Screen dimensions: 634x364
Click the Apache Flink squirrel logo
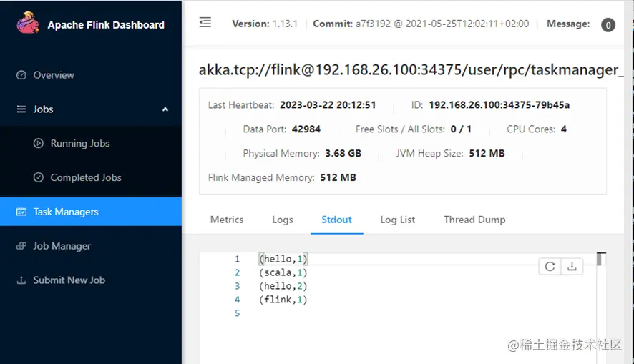[x=27, y=23]
